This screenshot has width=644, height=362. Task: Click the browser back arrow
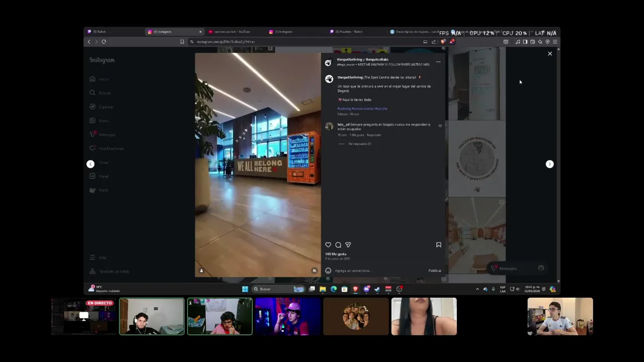[x=89, y=42]
